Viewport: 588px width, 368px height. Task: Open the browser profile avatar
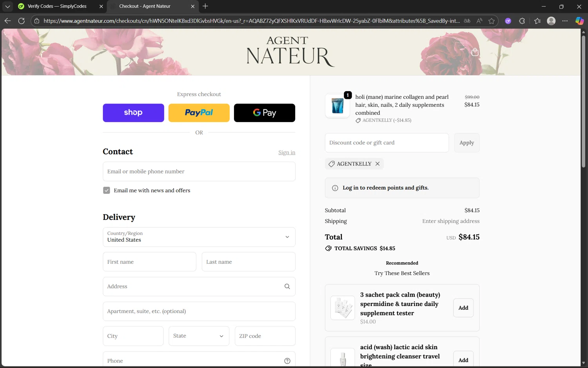551,21
